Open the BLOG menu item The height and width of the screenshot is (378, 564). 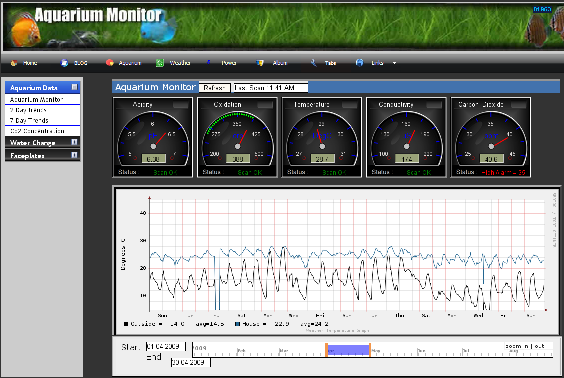pyautogui.click(x=81, y=63)
